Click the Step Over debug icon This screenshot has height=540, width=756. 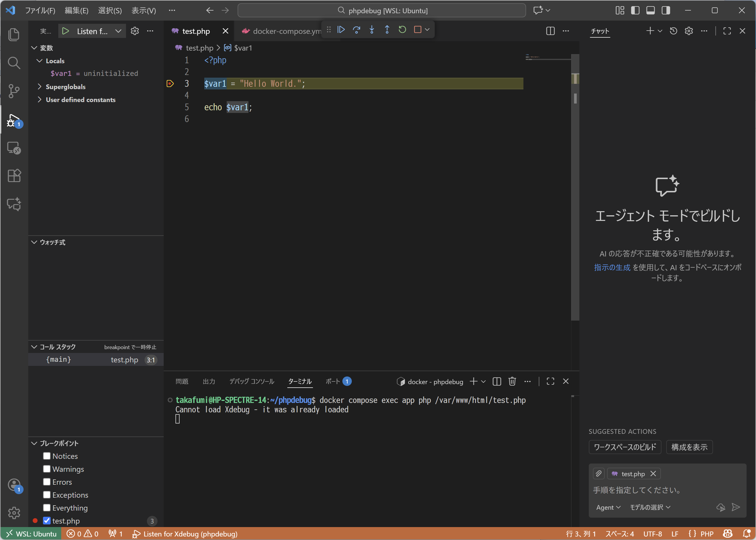(x=357, y=30)
